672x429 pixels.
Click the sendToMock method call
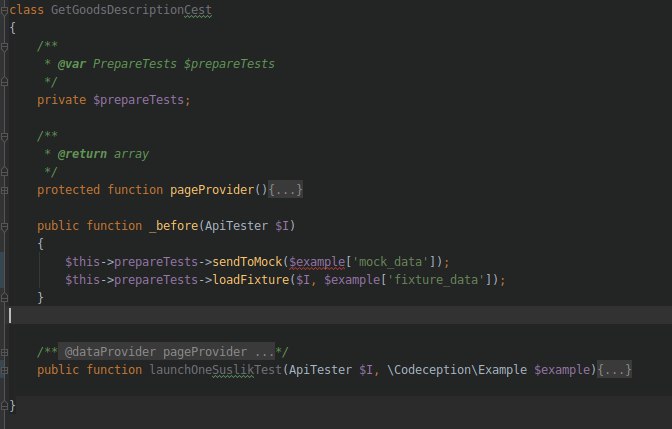247,262
